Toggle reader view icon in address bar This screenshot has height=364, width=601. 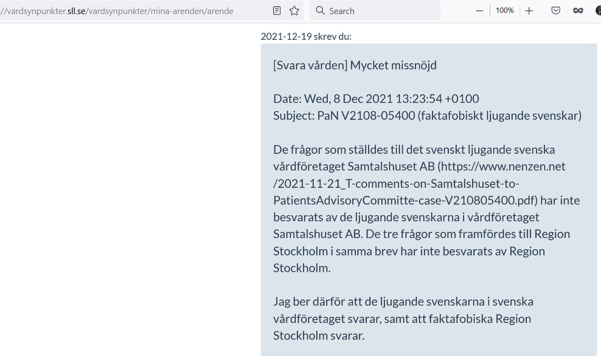277,11
